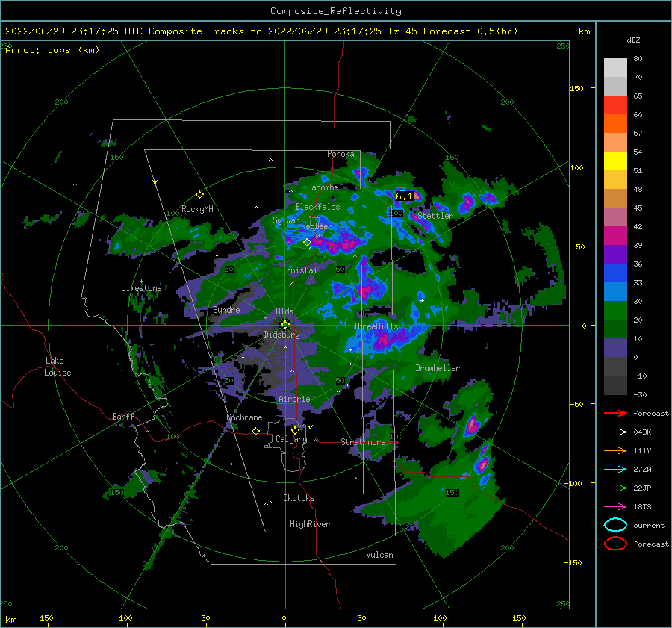Click the 'current' ellipse legend label
This screenshot has height=628, width=672.
pyautogui.click(x=648, y=526)
